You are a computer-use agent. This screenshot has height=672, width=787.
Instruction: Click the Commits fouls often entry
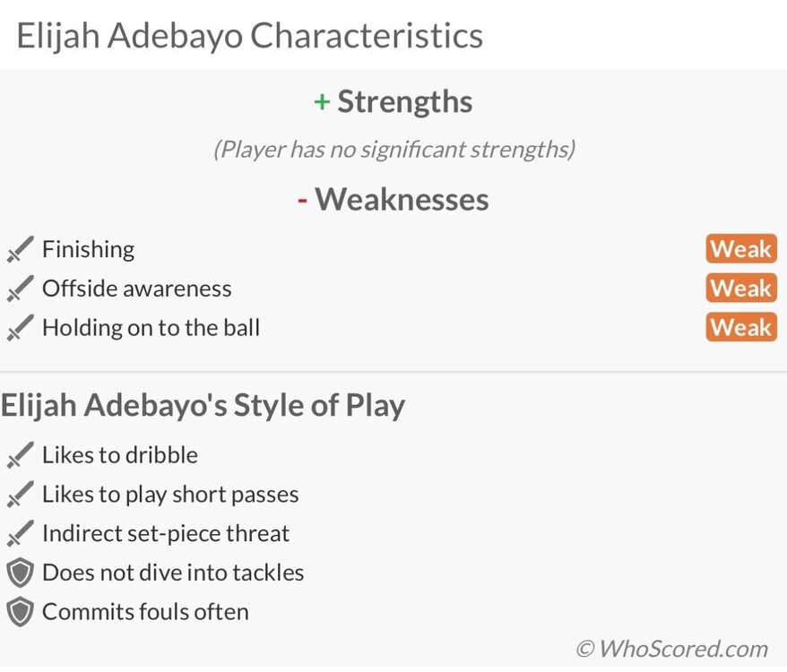(145, 612)
